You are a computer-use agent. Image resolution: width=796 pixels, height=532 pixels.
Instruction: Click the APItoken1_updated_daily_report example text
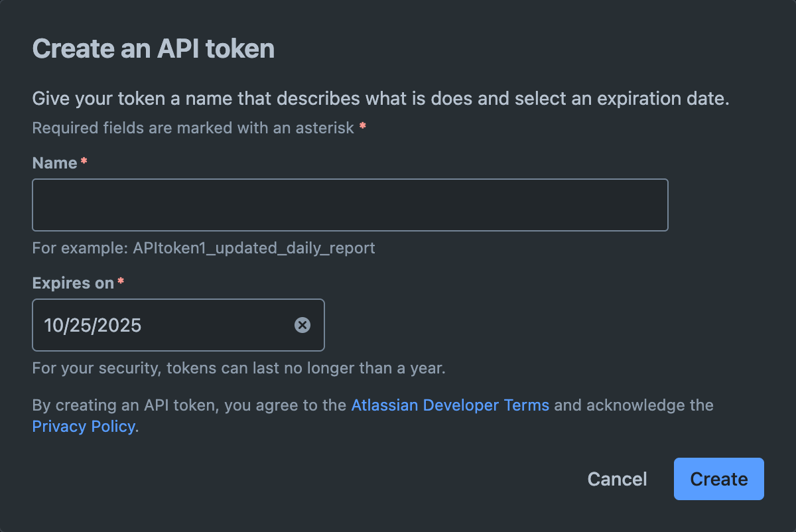click(203, 248)
